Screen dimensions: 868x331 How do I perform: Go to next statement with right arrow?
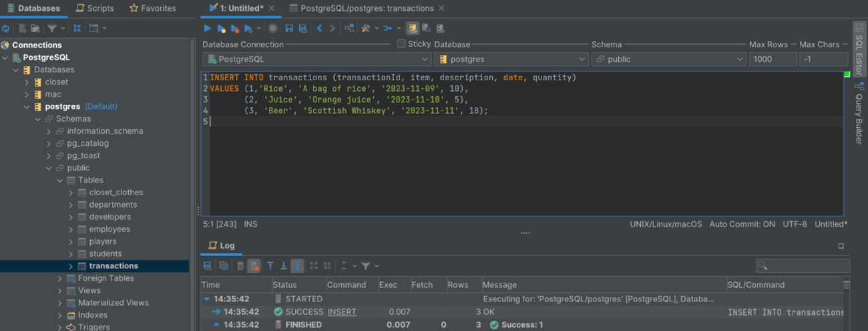[333, 28]
